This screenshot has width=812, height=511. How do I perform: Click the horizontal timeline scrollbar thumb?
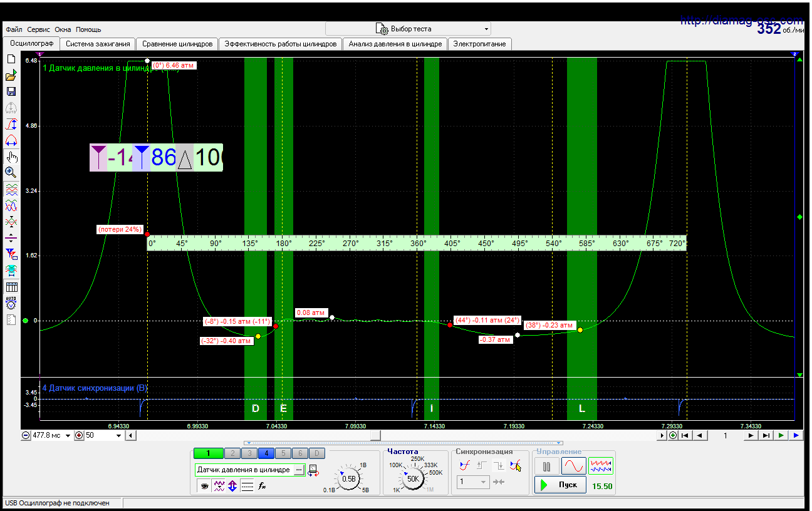click(x=375, y=435)
